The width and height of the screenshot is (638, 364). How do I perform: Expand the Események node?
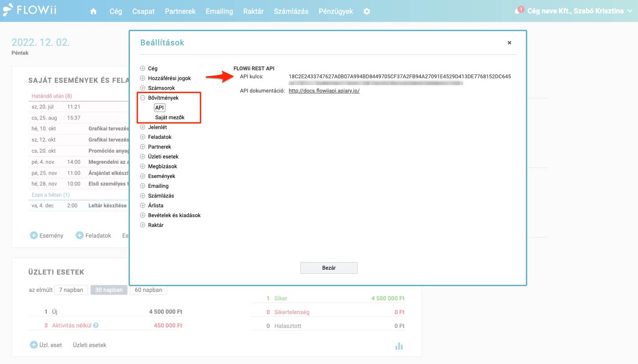143,176
